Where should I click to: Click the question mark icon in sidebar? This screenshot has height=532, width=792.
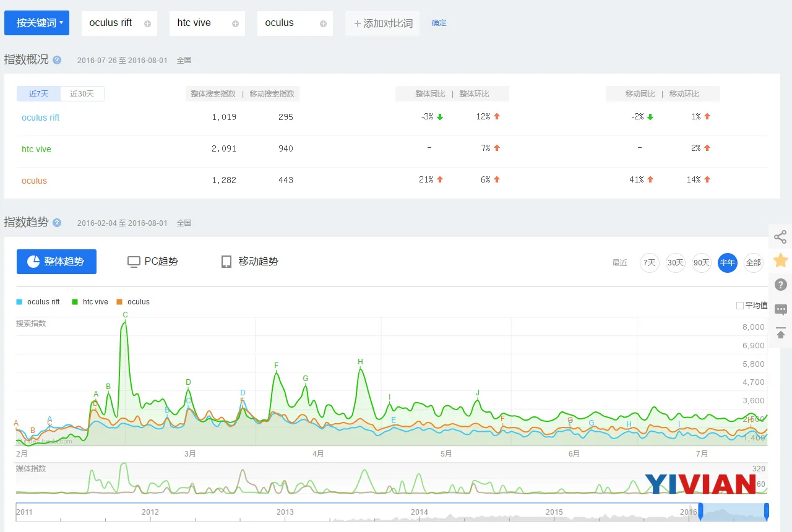780,285
